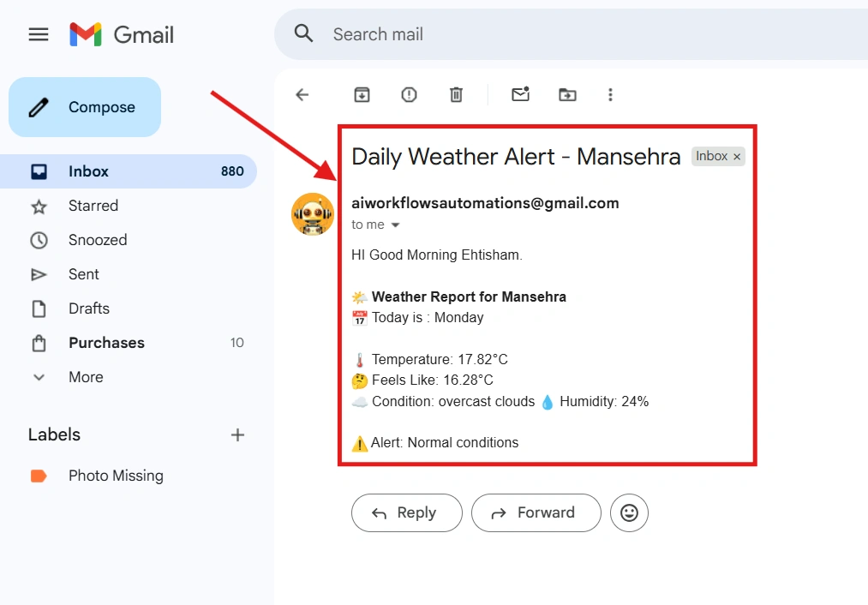
Task: Open the Purchases category
Action: coord(106,343)
